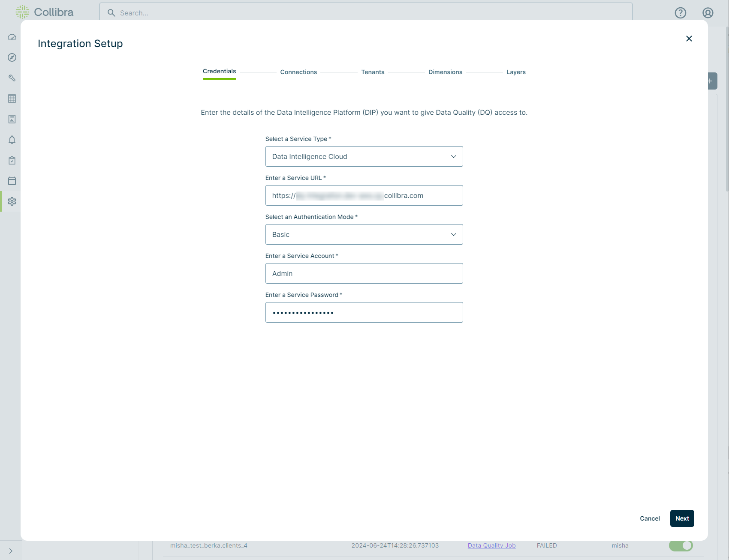Focus the Service Password field
Screen dimensions: 729x560
364,312
